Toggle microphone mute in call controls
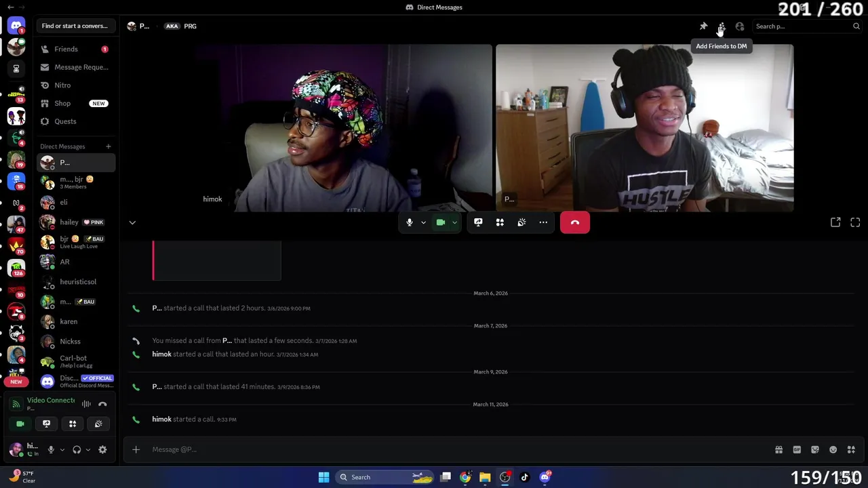The height and width of the screenshot is (488, 868). click(409, 222)
